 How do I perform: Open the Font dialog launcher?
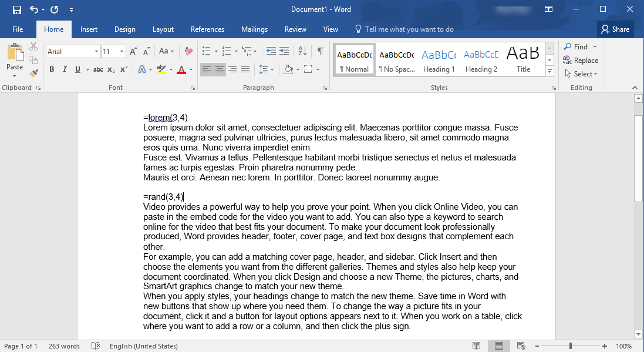click(x=193, y=88)
